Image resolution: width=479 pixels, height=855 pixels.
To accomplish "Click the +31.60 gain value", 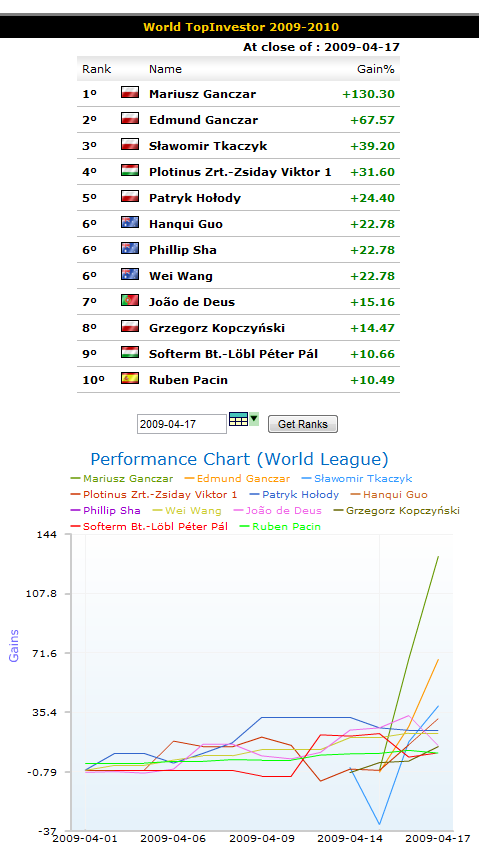I will pos(372,172).
